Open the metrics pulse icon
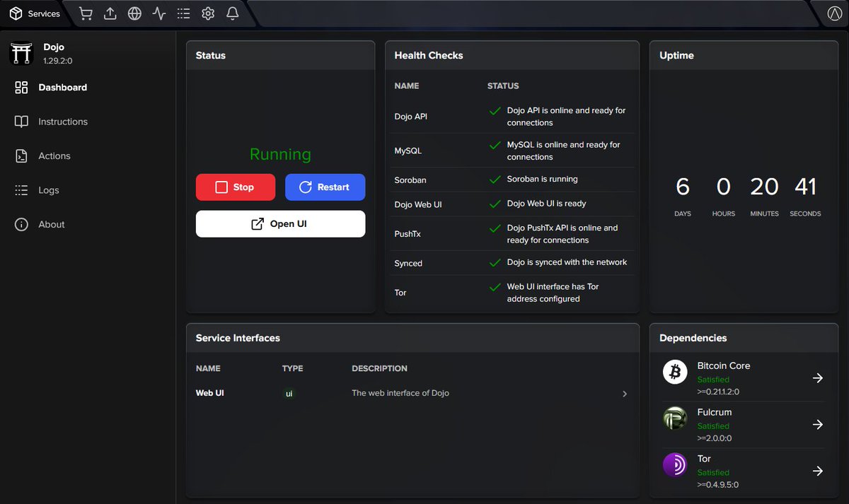The height and width of the screenshot is (504, 849). click(x=159, y=13)
